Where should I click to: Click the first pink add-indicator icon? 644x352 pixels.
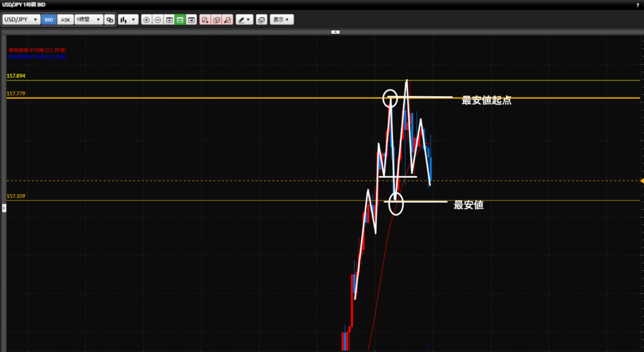pos(205,19)
